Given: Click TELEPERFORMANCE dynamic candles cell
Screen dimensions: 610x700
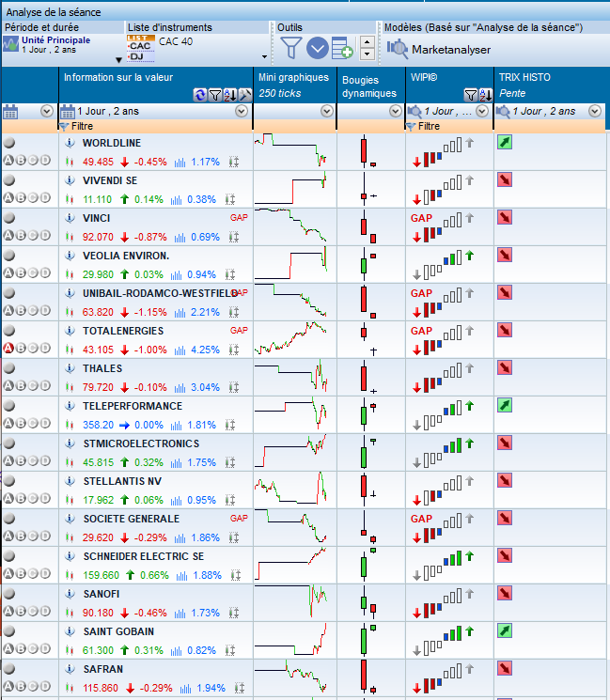Looking at the screenshot, I should point(370,414).
